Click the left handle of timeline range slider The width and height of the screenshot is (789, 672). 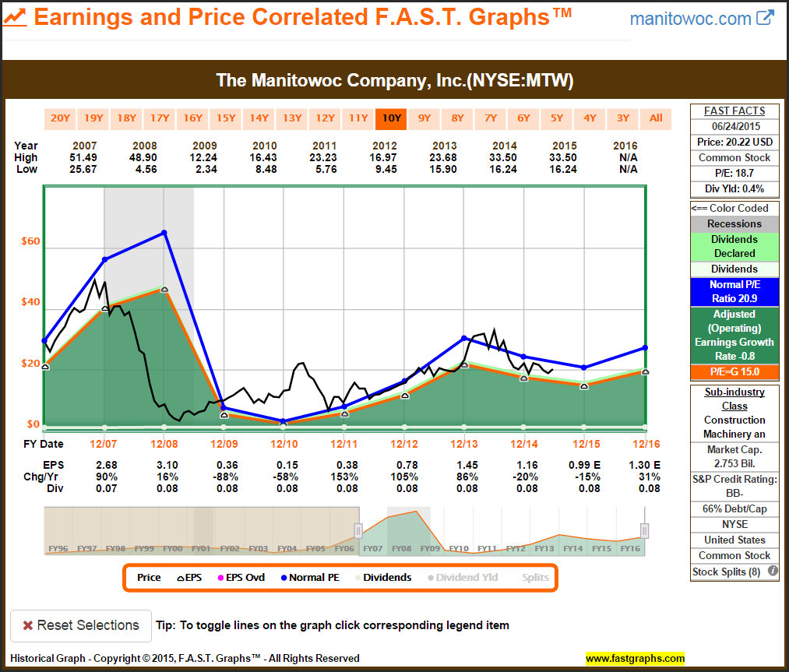pos(358,530)
